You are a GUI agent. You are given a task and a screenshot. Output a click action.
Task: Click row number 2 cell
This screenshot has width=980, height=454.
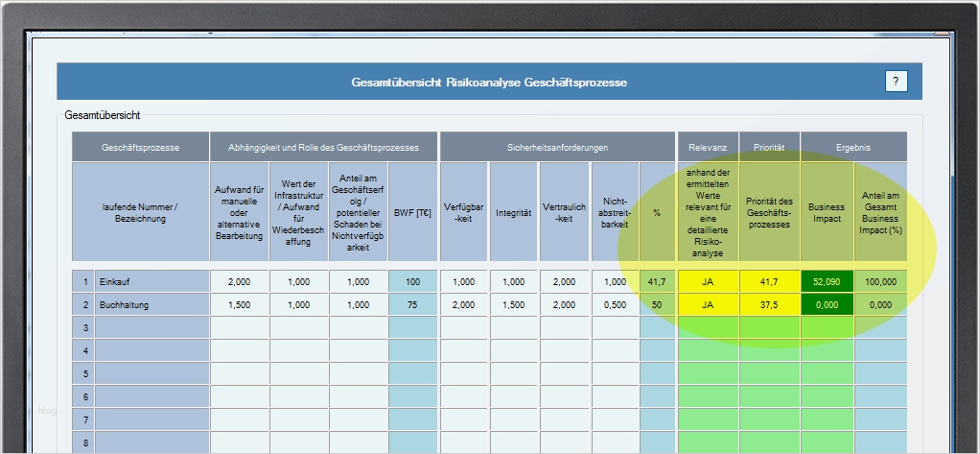pyautogui.click(x=83, y=304)
